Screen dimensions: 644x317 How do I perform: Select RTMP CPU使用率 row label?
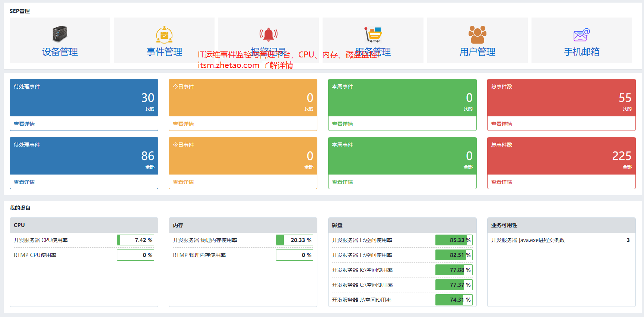click(35, 255)
